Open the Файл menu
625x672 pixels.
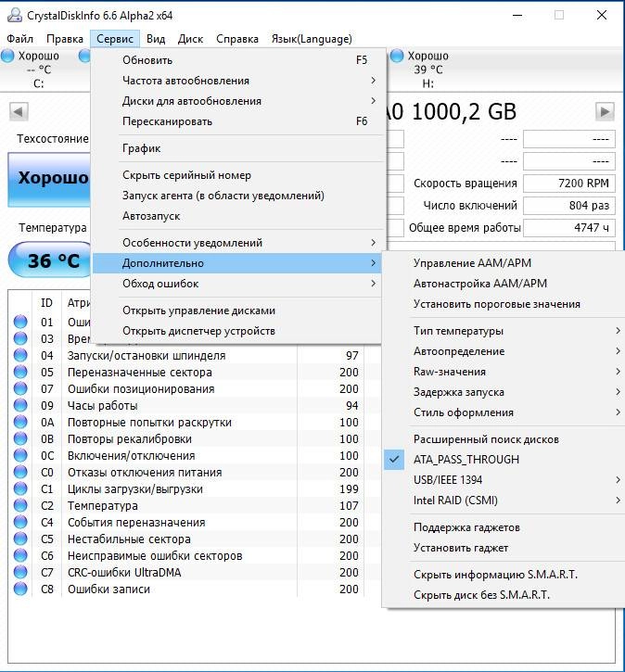19,39
